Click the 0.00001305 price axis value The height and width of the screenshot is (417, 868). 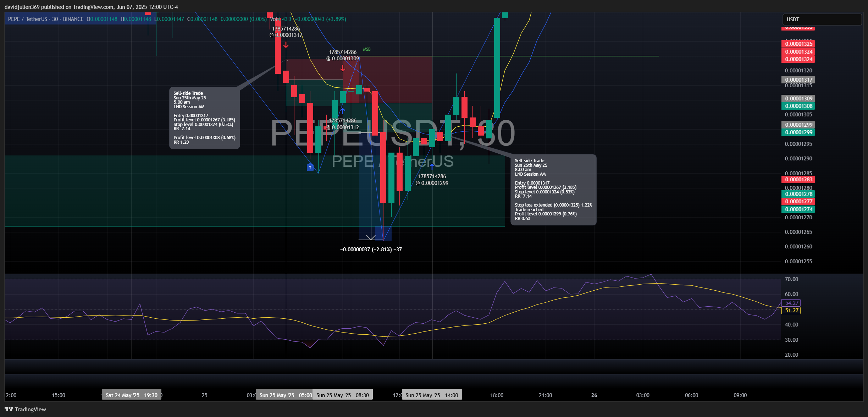[x=798, y=115]
